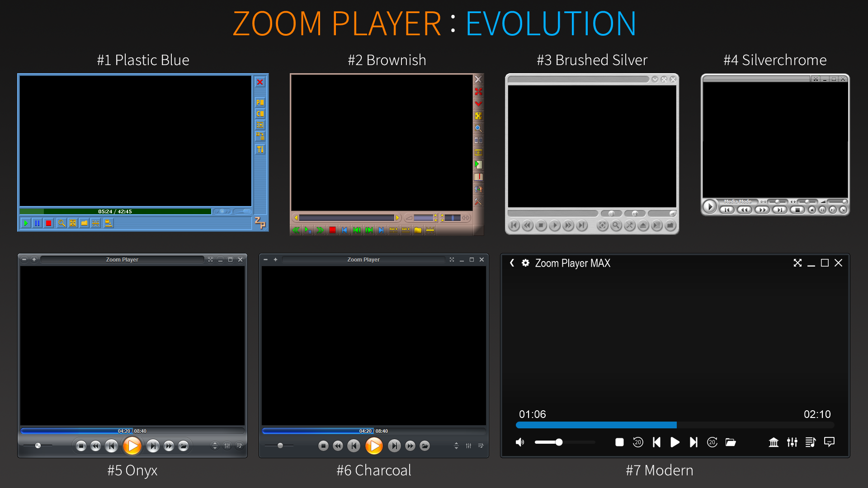Click the back chevron in Zoom Player MAX

pyautogui.click(x=512, y=263)
